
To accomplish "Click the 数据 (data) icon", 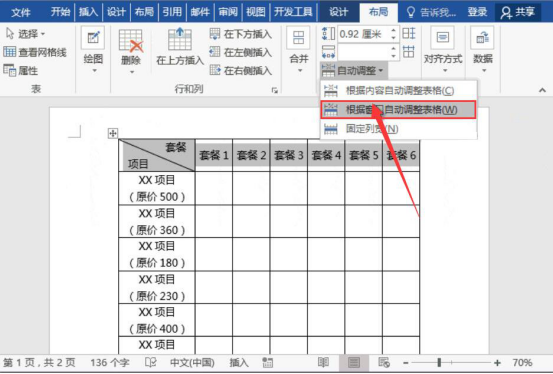I will tap(482, 37).
